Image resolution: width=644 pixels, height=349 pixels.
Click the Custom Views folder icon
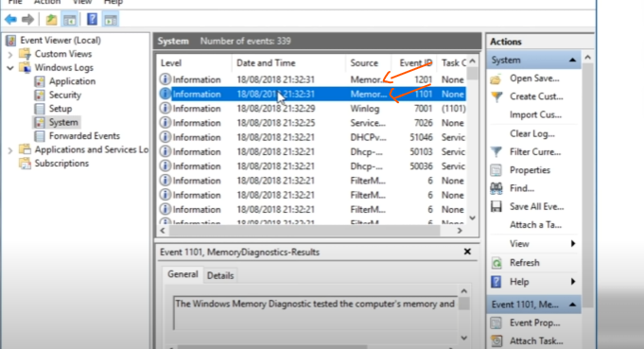click(x=25, y=54)
